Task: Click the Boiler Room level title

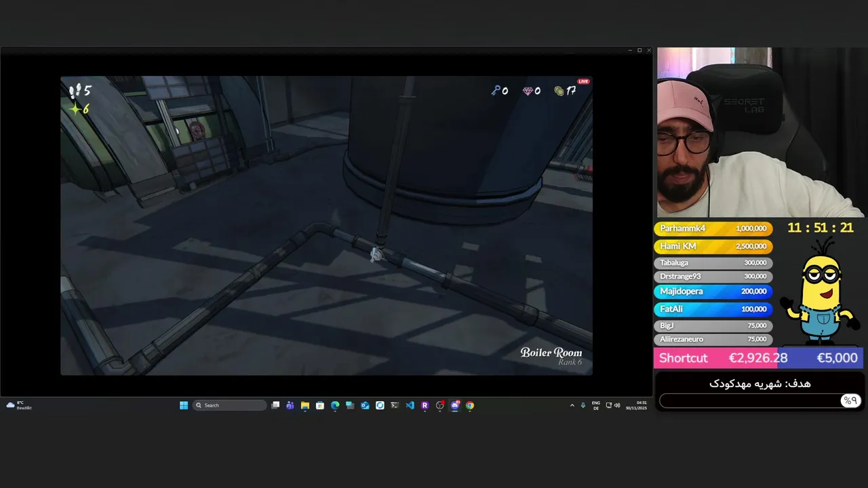Action: click(551, 352)
